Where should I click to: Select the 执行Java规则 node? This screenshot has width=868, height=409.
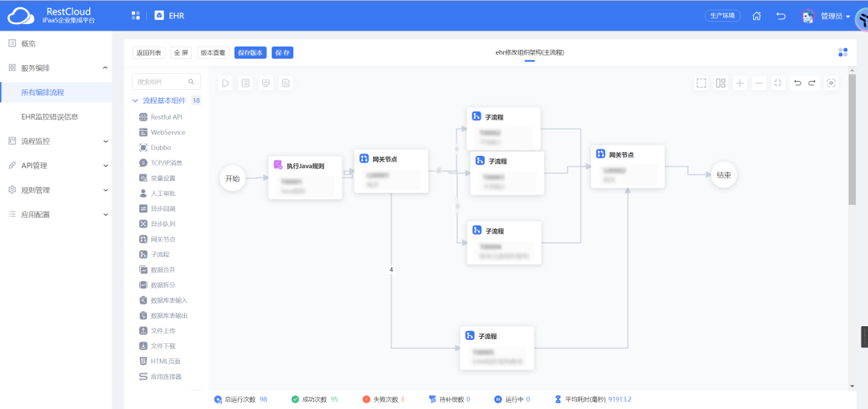305,178
